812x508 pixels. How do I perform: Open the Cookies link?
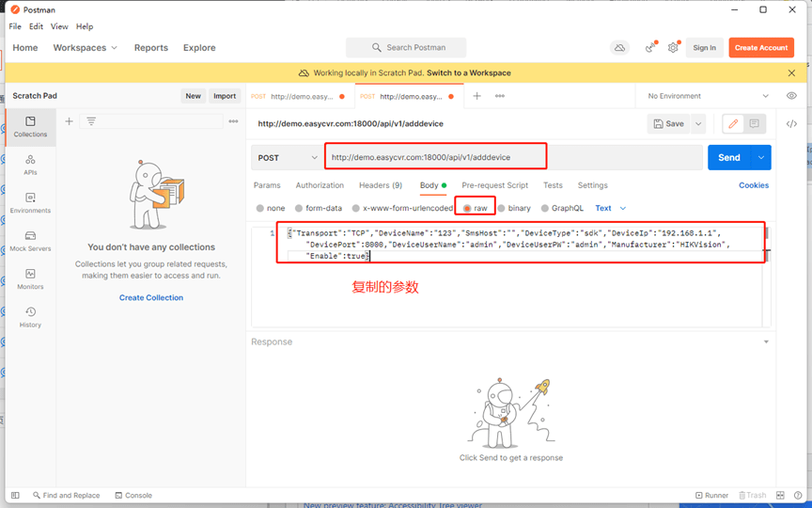(x=754, y=185)
